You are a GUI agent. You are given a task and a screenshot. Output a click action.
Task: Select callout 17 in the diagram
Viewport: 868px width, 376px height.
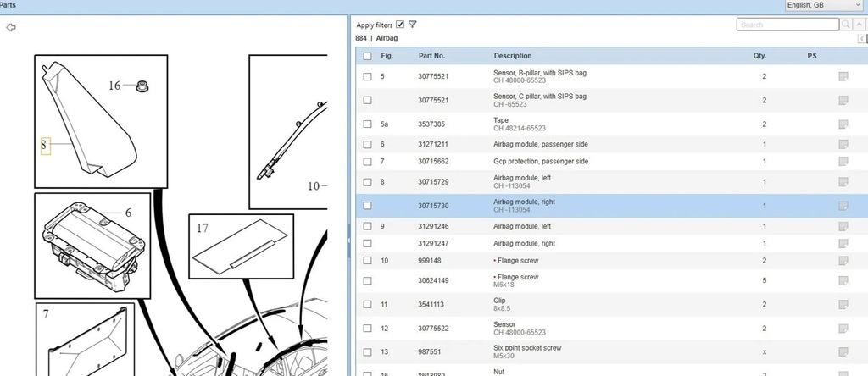203,228
